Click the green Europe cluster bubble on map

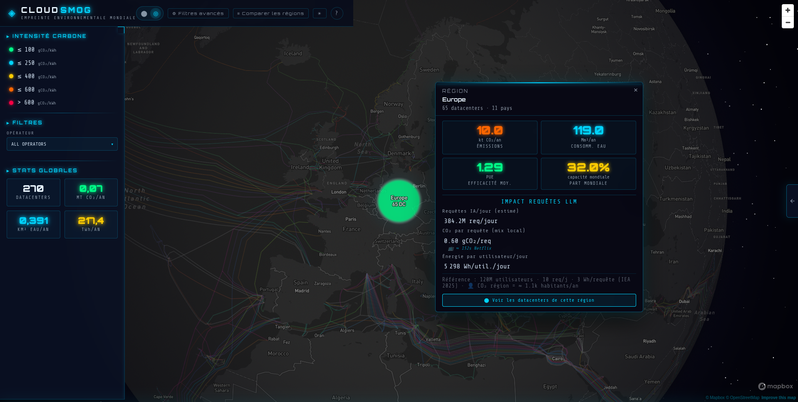click(x=399, y=201)
